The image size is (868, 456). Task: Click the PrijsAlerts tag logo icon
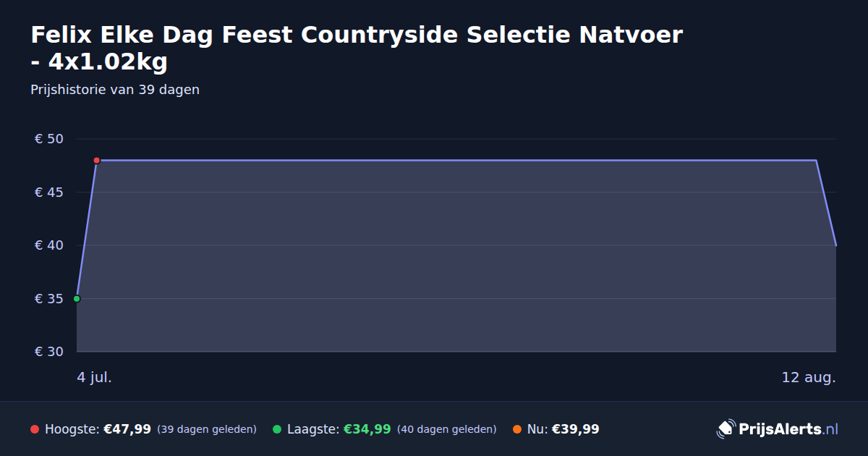[x=726, y=429]
